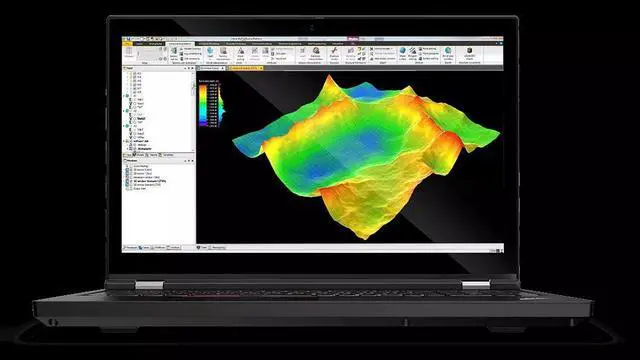The width and height of the screenshot is (640, 360).
Task: Click the first tab at the bottom of the left pane
Action: (130, 247)
